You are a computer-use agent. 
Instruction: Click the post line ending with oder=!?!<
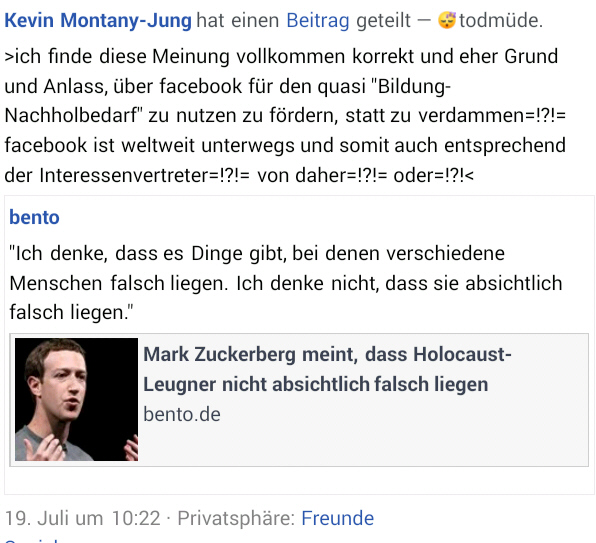[239, 176]
